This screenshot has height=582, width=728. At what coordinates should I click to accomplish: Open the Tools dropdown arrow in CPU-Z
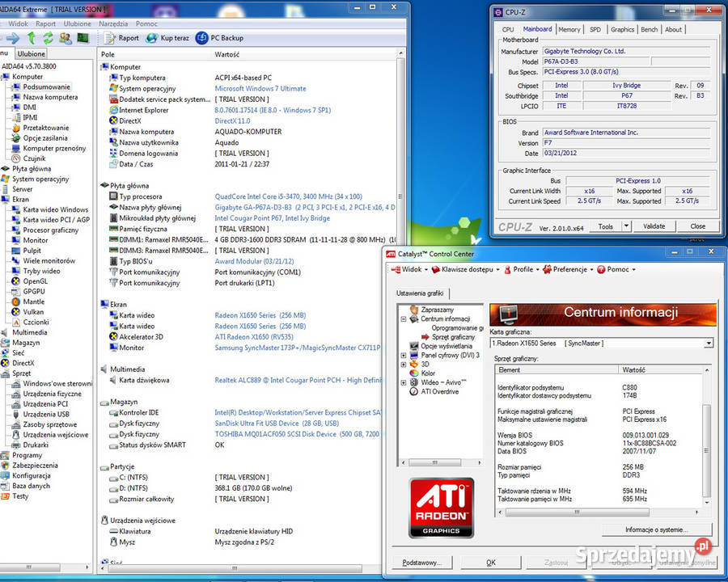coord(626,226)
